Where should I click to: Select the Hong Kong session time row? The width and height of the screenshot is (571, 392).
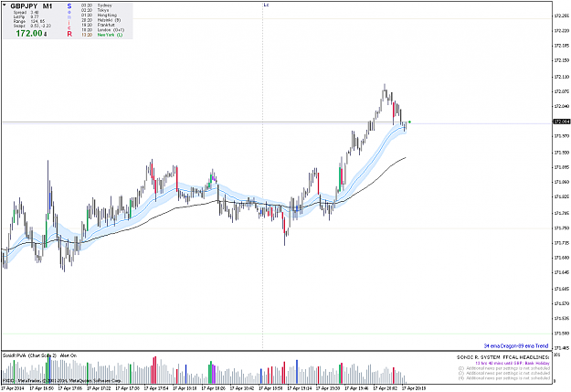pos(99,16)
